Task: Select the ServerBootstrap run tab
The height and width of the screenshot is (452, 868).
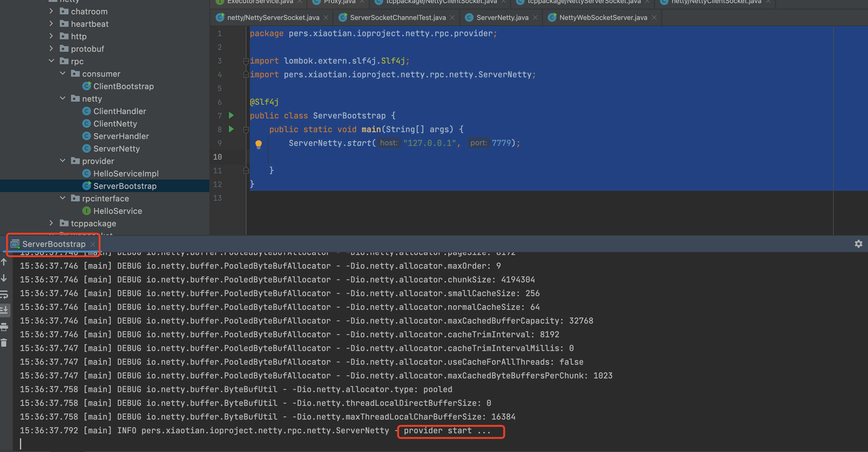Action: (x=54, y=244)
